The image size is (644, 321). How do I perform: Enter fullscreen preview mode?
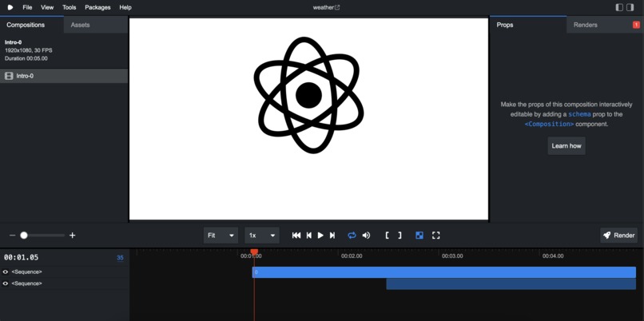click(x=436, y=236)
